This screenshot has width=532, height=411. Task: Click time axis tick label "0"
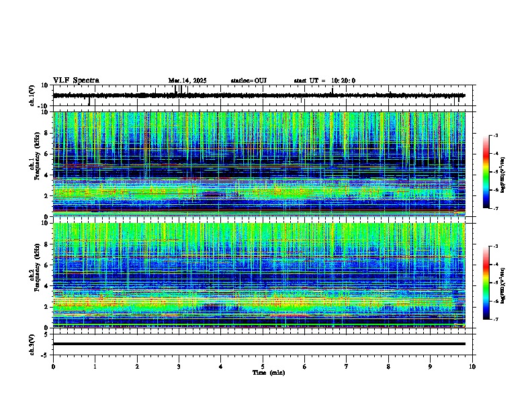53,367
